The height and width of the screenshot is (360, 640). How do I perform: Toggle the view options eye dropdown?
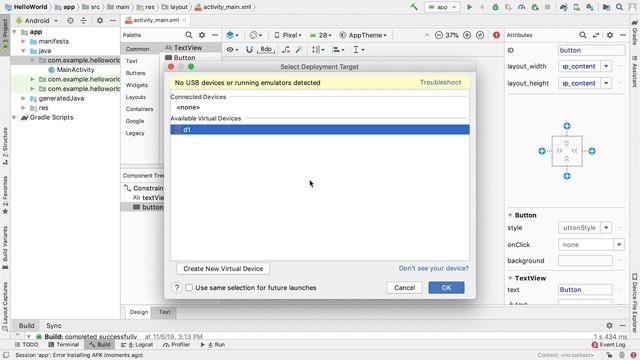pos(232,49)
